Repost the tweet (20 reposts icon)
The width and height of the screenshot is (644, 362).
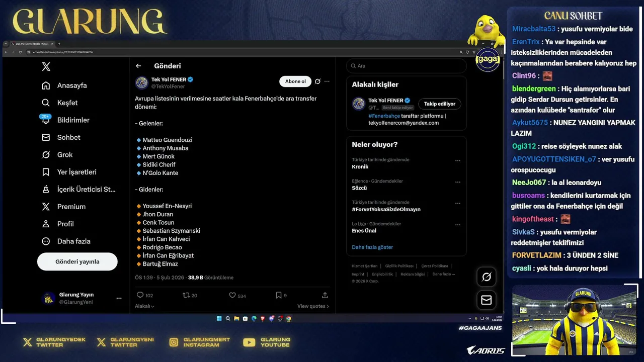click(x=190, y=295)
